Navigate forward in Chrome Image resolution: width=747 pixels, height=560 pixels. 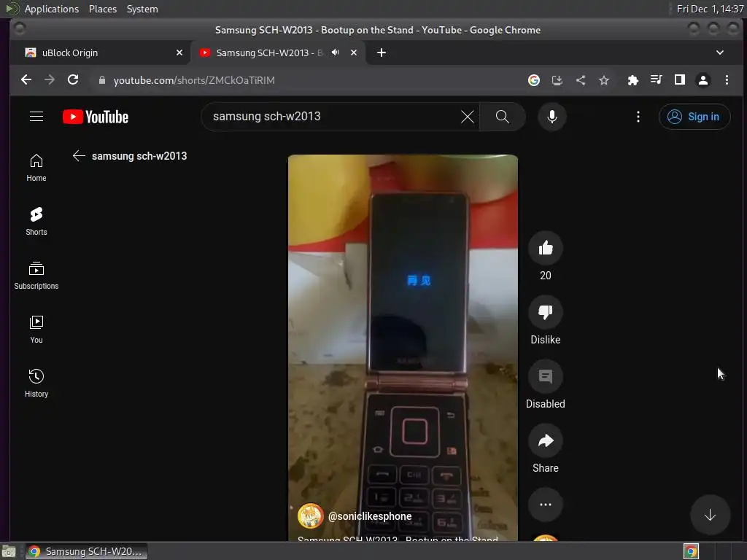(50, 80)
